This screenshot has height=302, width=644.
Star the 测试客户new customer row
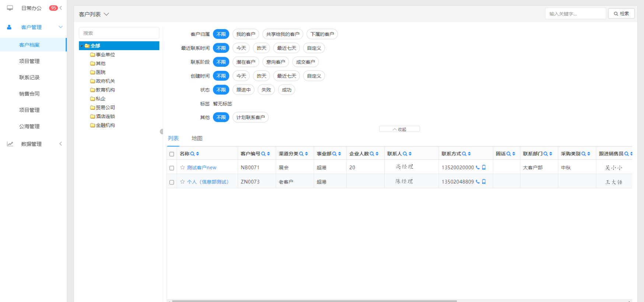[x=182, y=167]
